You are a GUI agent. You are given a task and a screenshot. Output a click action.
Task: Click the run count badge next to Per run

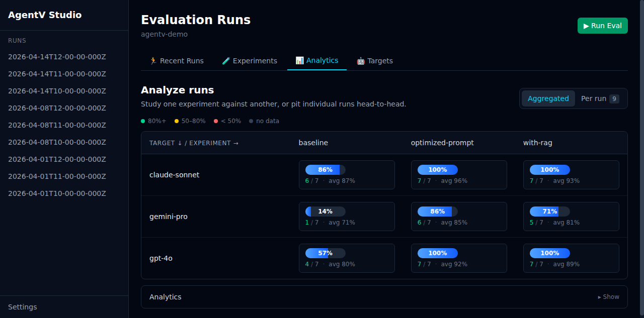(x=613, y=98)
